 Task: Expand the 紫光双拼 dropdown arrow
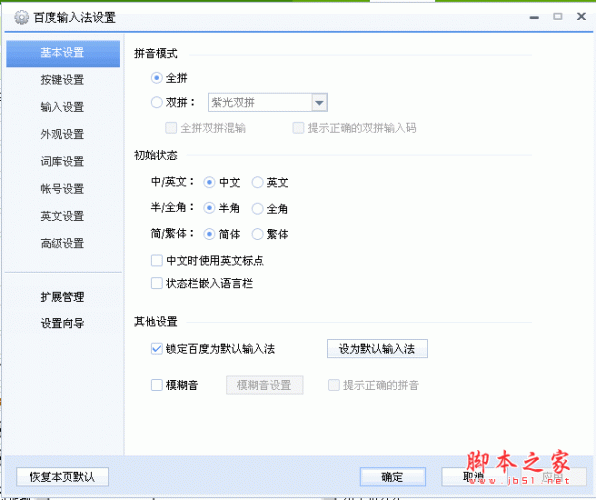[319, 103]
